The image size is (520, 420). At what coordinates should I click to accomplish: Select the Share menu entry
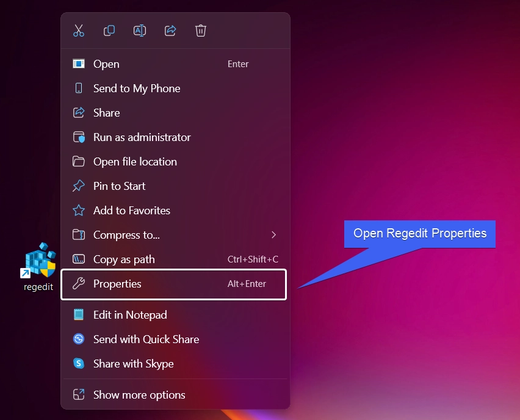tap(175, 113)
